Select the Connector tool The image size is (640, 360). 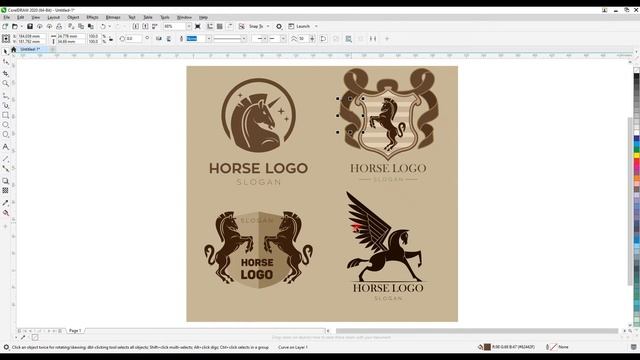[x=5, y=169]
